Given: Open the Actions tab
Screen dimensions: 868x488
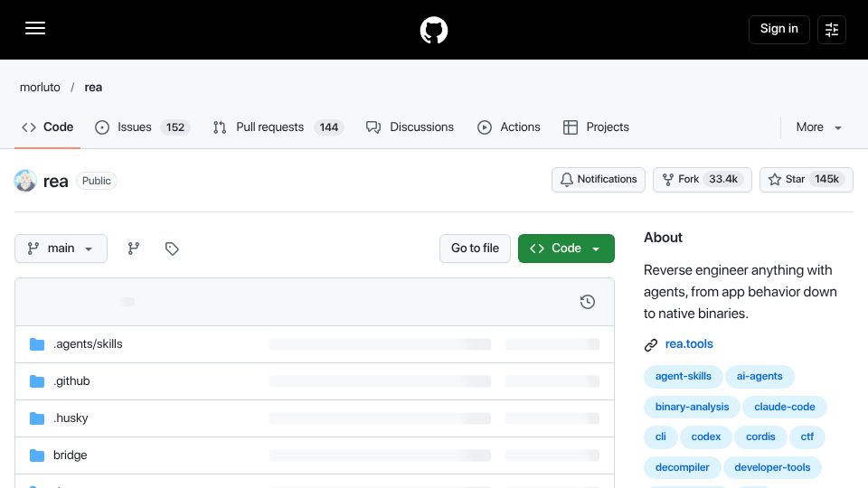Looking at the screenshot, I should [509, 127].
